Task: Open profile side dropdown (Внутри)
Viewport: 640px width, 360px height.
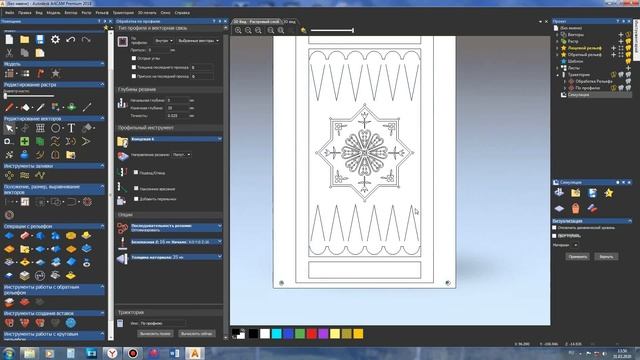Action: tap(164, 41)
